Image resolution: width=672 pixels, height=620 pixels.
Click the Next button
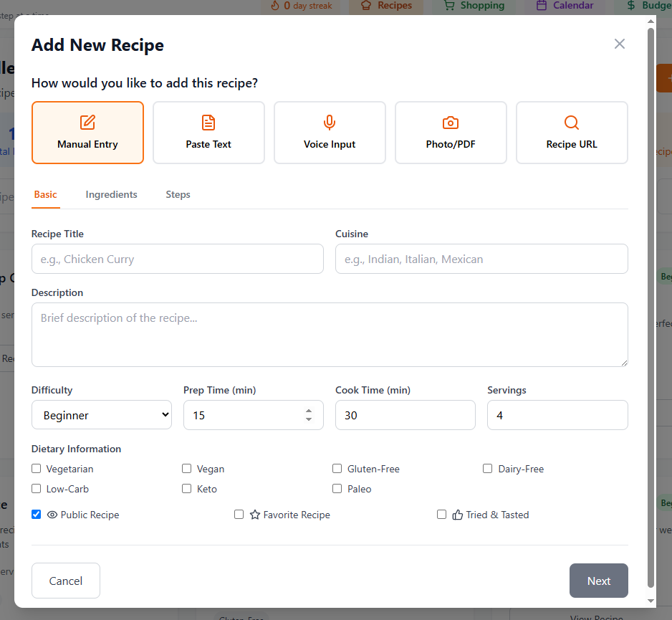click(x=599, y=581)
